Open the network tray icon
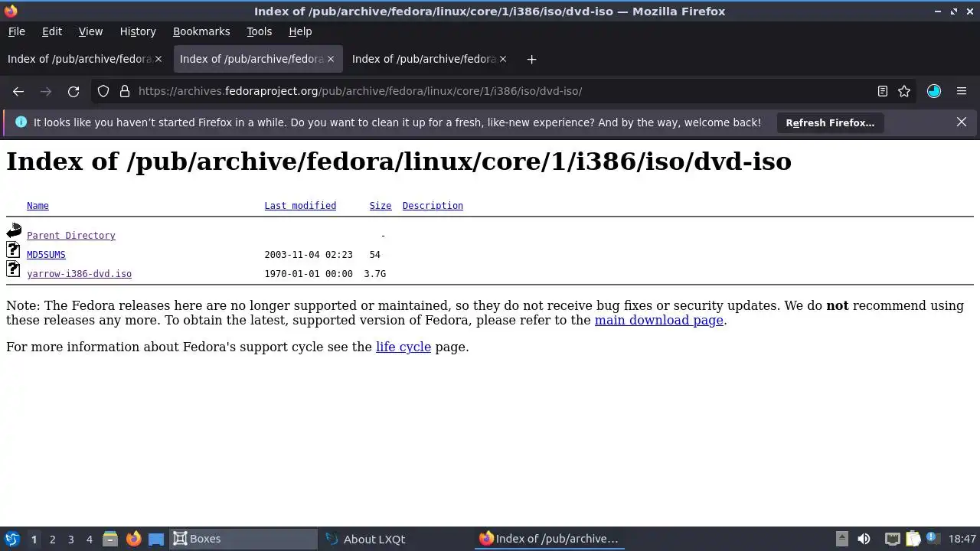This screenshot has width=980, height=551. pos(892,539)
